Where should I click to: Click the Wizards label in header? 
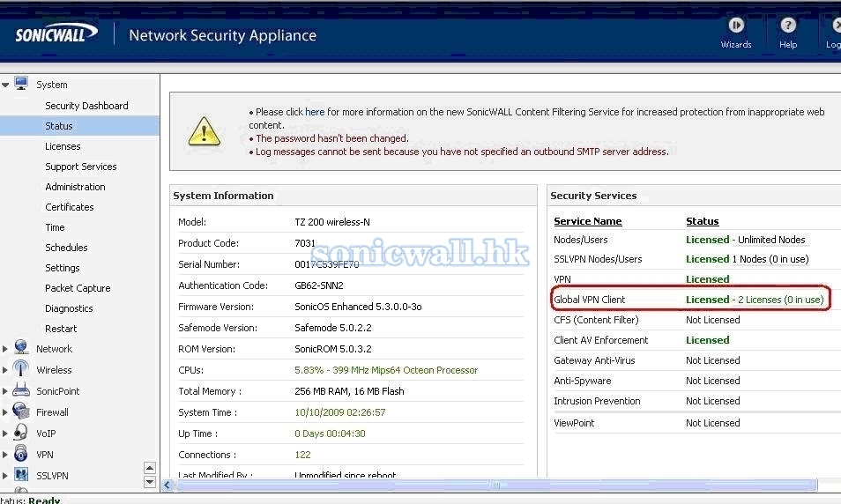pos(736,45)
